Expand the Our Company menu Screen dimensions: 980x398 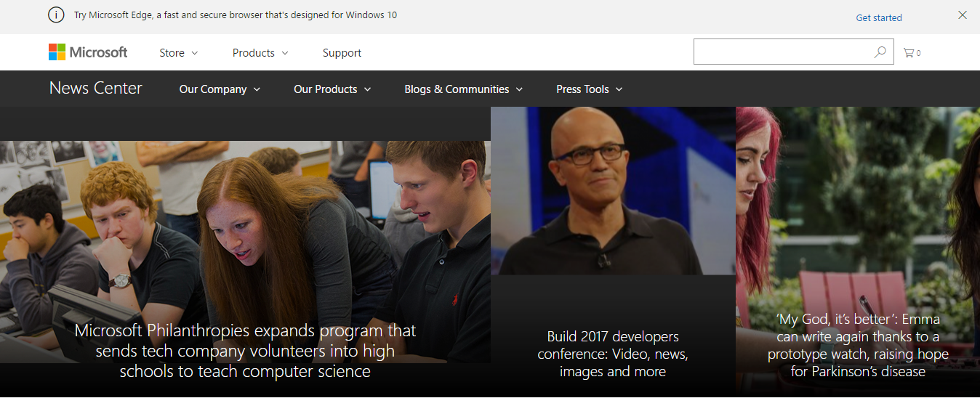(x=220, y=89)
